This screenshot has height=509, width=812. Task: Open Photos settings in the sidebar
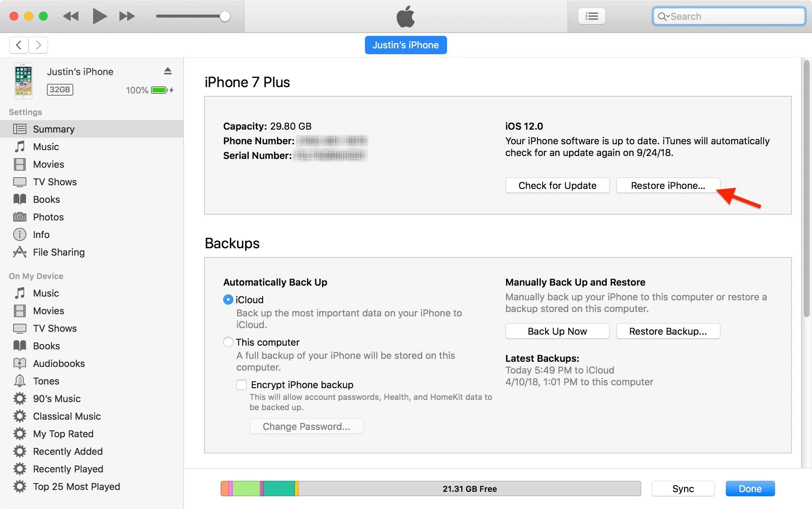[48, 217]
